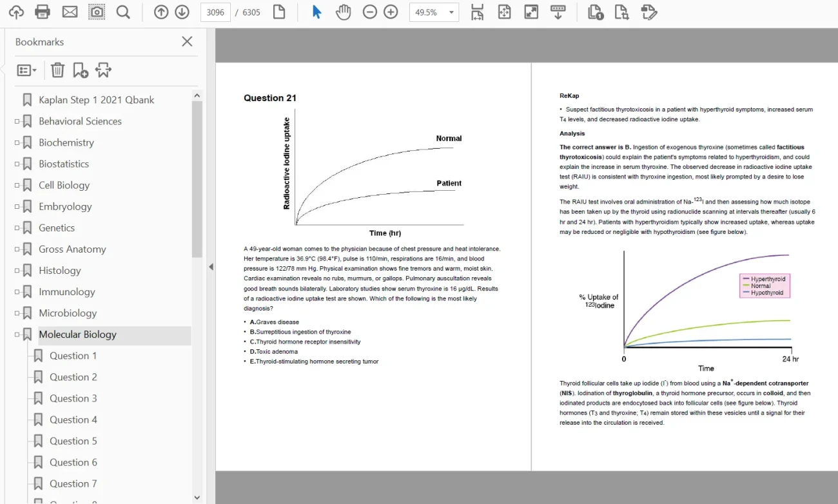Click answer C. Thyroid hormone receptor insensitivity
Image resolution: width=838 pixels, height=504 pixels.
[306, 342]
